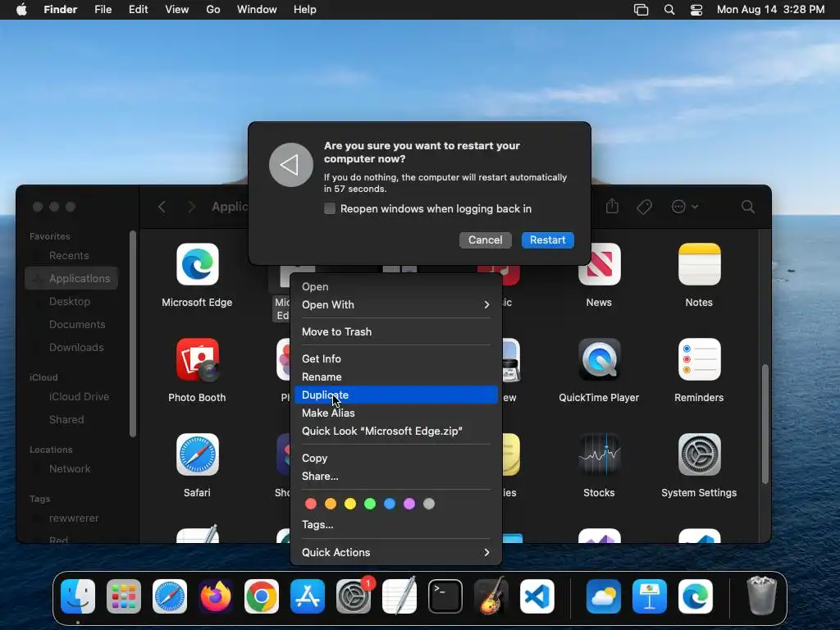Expand Quick Actions submenu
Viewport: 840px width, 630px height.
[396, 552]
